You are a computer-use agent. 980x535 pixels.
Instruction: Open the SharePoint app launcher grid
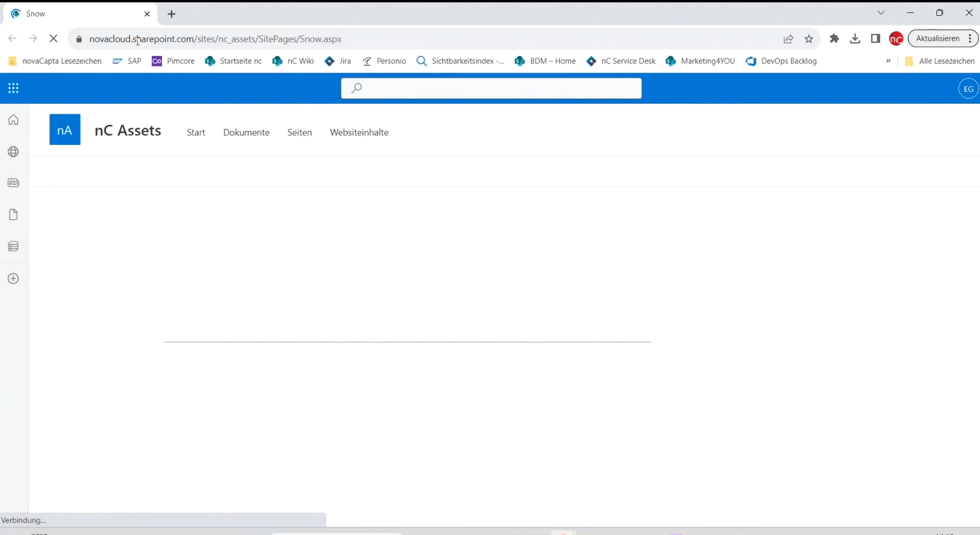tap(13, 88)
